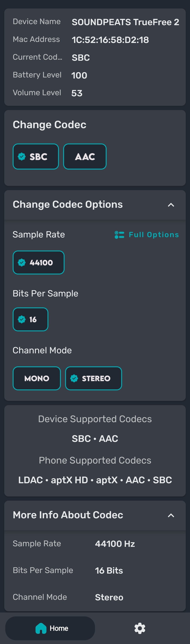Collapse More Info About Codec chevron
The image size is (190, 644).
coord(171,515)
